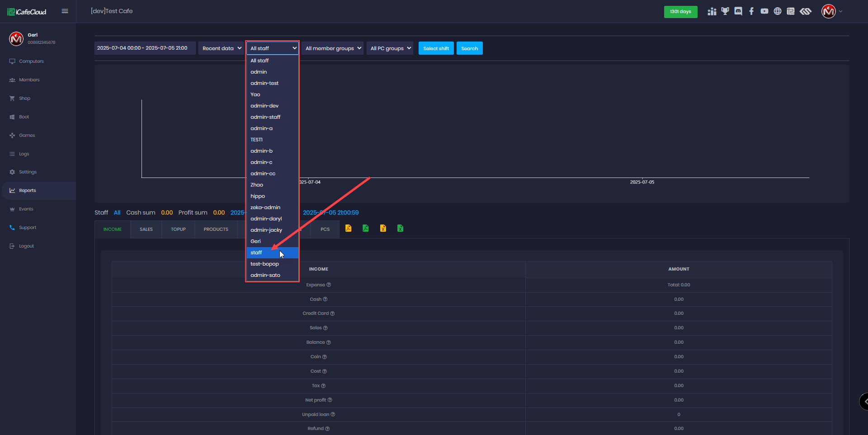Click the yellow PDF export icon
The image size is (868, 435).
(349, 229)
